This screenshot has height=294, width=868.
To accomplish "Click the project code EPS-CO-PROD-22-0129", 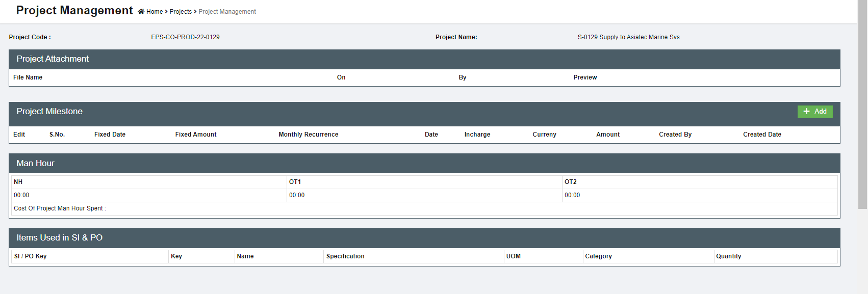I will click(x=185, y=37).
